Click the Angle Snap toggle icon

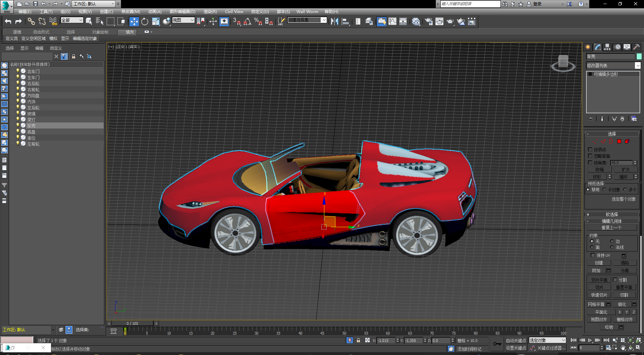click(247, 22)
